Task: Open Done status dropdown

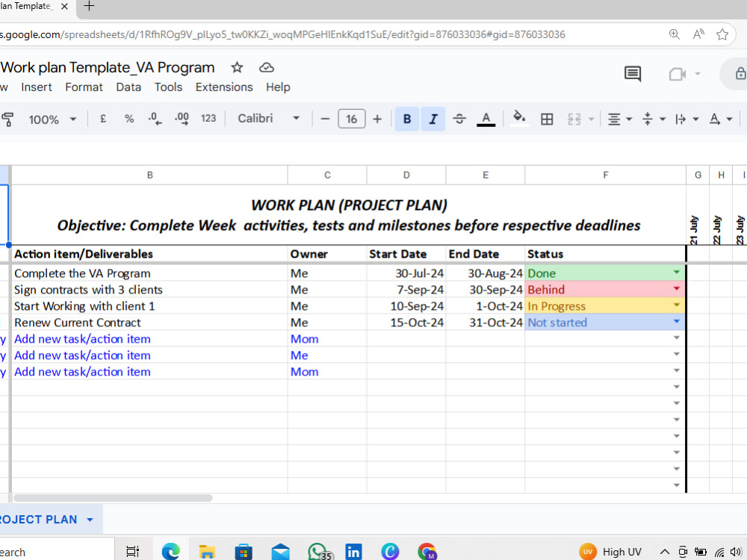Action: [x=676, y=273]
